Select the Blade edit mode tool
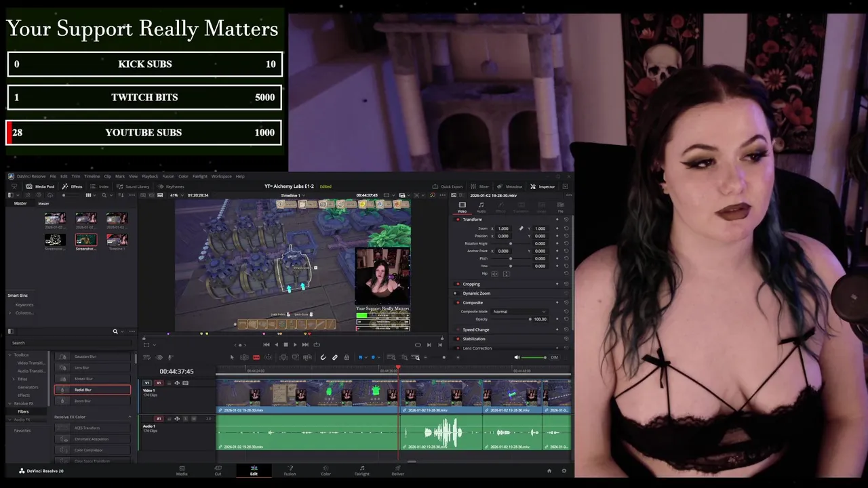Screen dimensions: 868x488 (x=256, y=357)
